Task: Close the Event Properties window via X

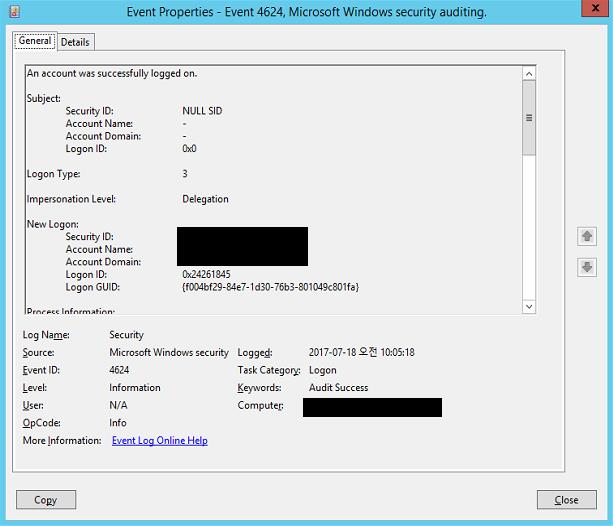Action: click(x=595, y=8)
